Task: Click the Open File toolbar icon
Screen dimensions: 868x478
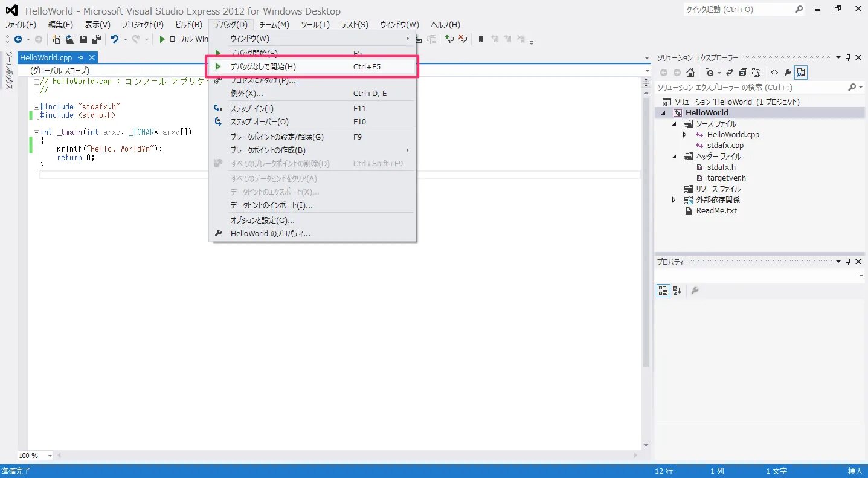Action: point(70,39)
